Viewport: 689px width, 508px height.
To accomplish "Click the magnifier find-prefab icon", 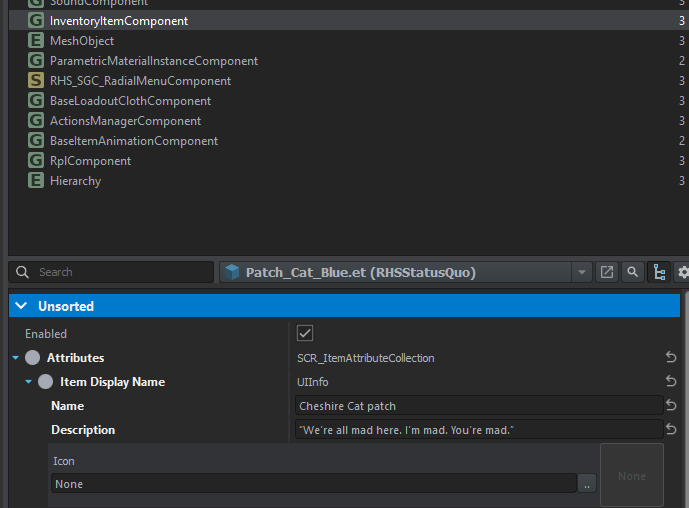I will pyautogui.click(x=632, y=272).
